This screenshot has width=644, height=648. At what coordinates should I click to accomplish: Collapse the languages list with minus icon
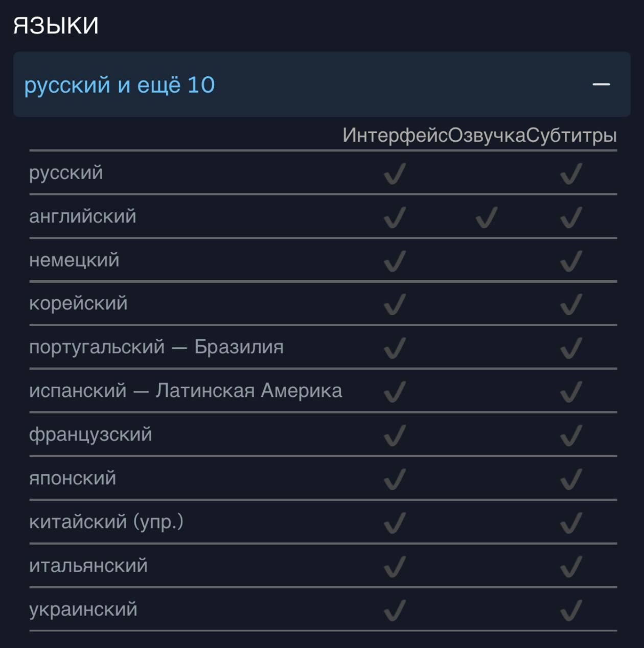pos(601,84)
